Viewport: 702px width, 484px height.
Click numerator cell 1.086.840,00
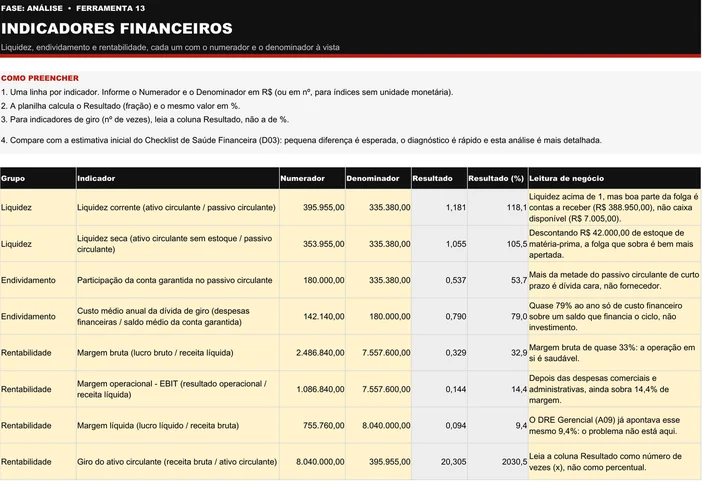point(312,389)
